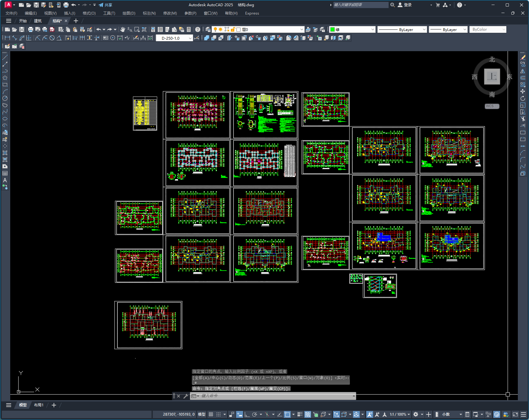The height and width of the screenshot is (420, 529).
Task: Toggle object snap in status bar
Action: tap(287, 414)
